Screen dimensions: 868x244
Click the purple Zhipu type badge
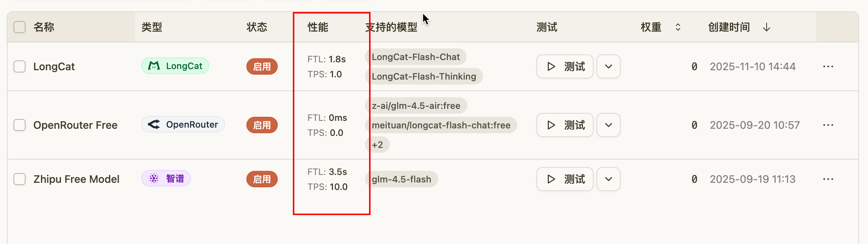click(x=166, y=178)
